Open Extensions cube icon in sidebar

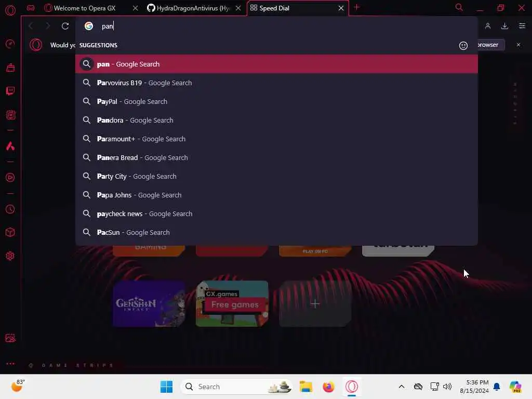click(x=10, y=232)
